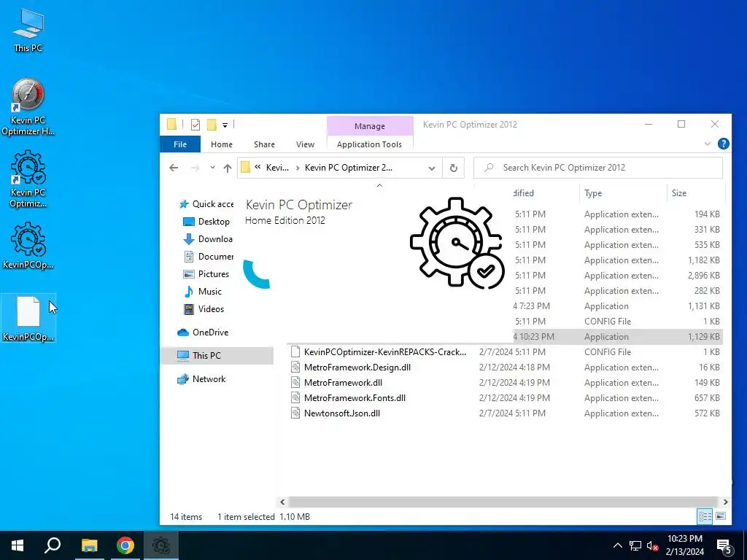Image resolution: width=747 pixels, height=560 pixels.
Task: Expand address bar history dropdown
Action: (432, 168)
